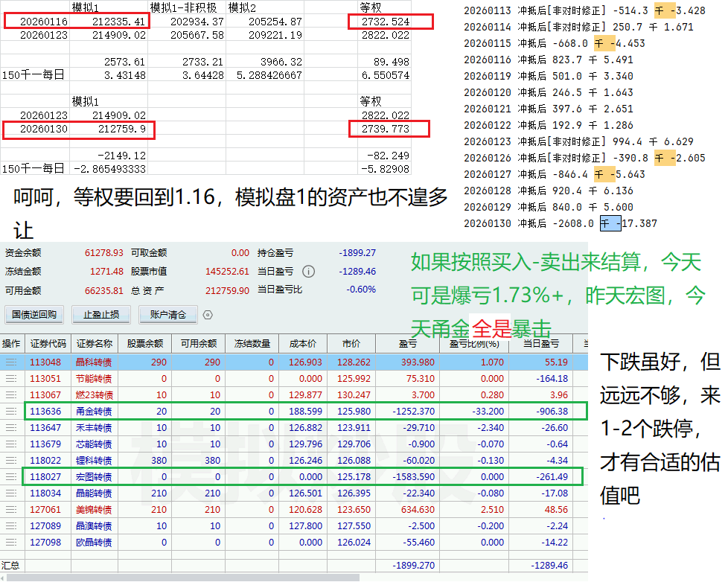Viewport: 728px width, 585px height.
Task: Sort by the 可用余额 column header
Action: click(x=199, y=344)
